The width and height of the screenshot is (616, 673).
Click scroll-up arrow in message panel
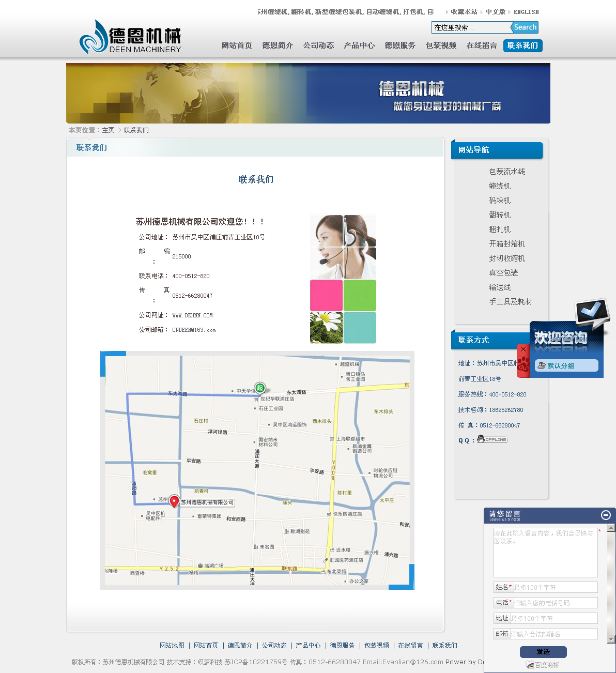pos(611,528)
